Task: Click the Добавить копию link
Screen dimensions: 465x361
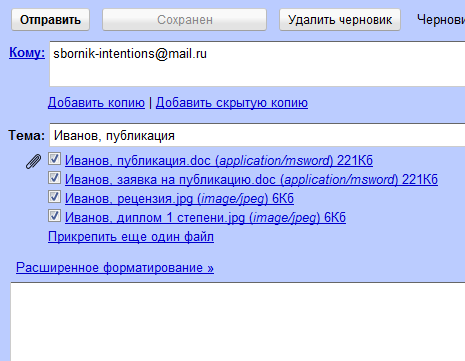Action: click(x=96, y=103)
